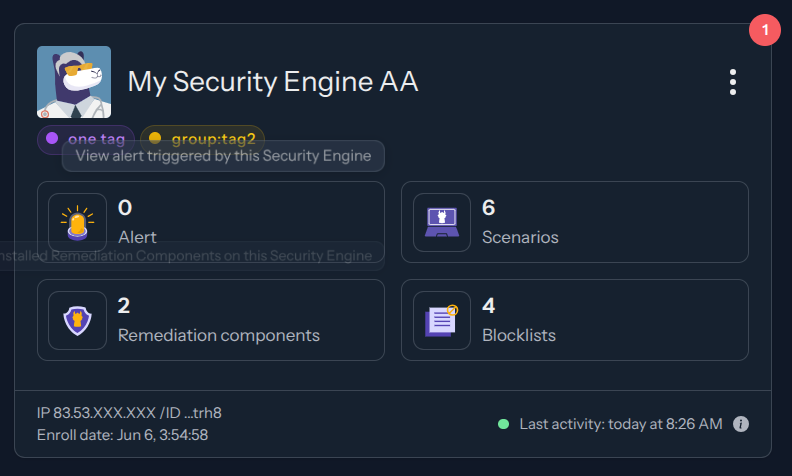Click the purple dot on one tag
Viewport: 792px width, 476px height.
(x=52, y=139)
